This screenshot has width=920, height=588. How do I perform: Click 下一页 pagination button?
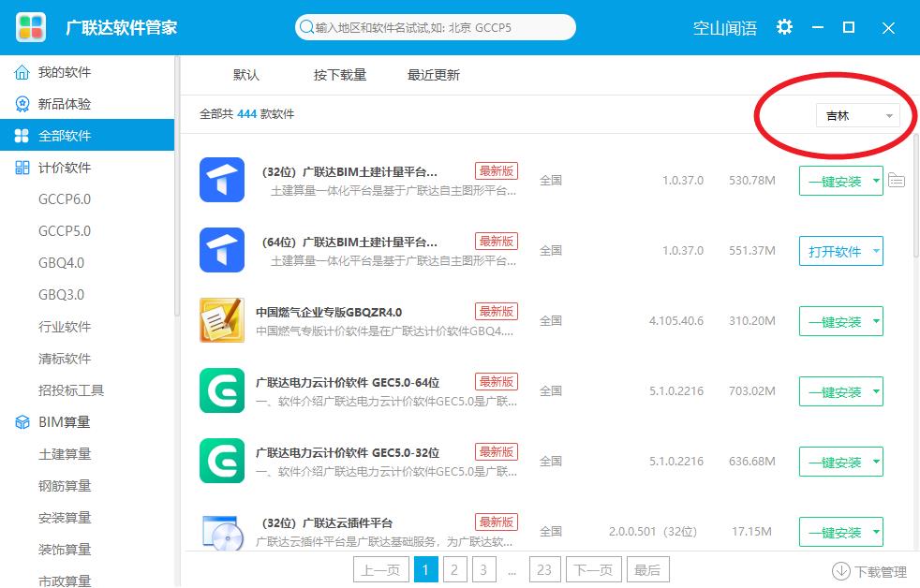(593, 570)
